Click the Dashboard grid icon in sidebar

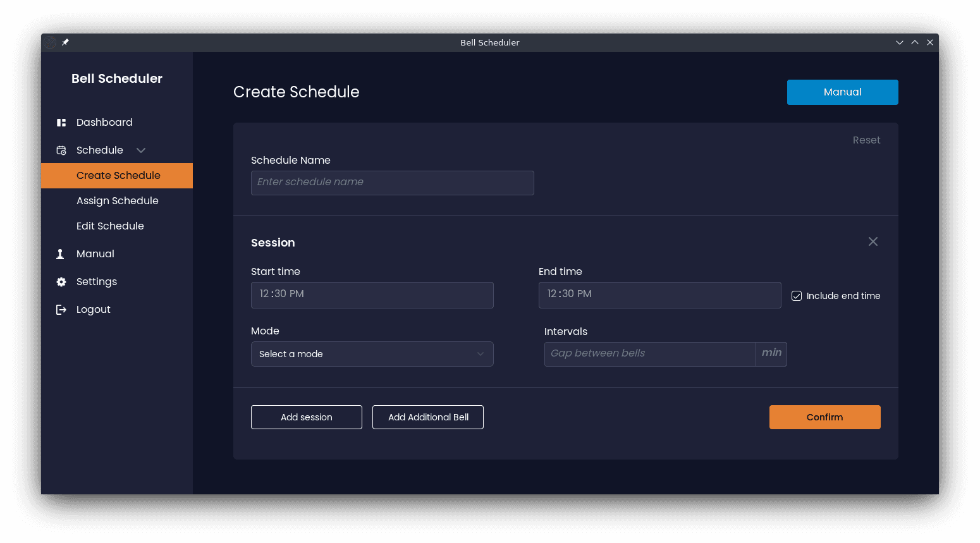[x=61, y=123]
